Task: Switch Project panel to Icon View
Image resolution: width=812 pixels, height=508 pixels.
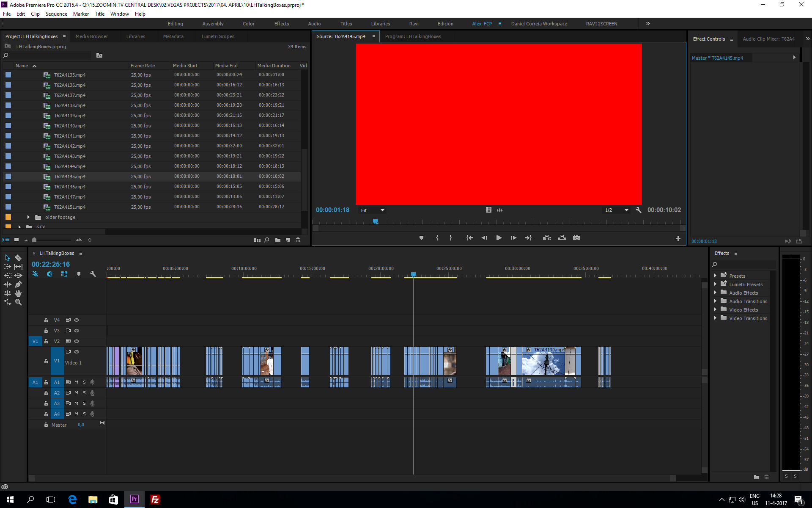Action: [x=16, y=240]
